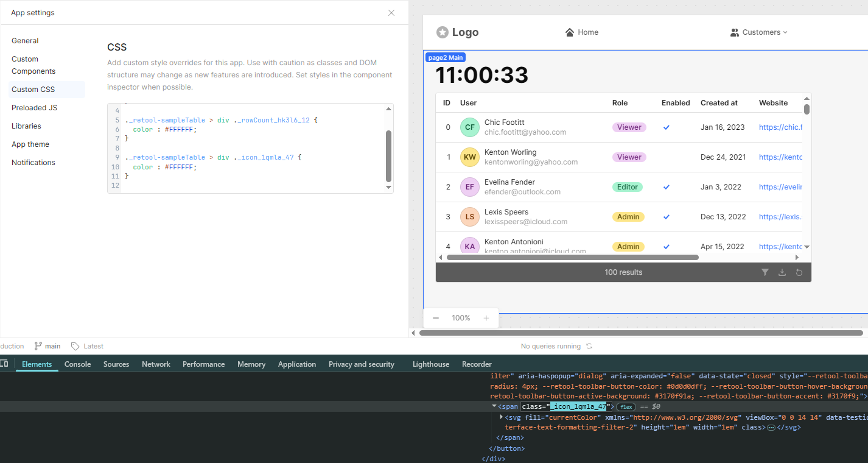868x463 pixels.
Task: Open the Customers dropdown menu
Action: click(x=759, y=32)
